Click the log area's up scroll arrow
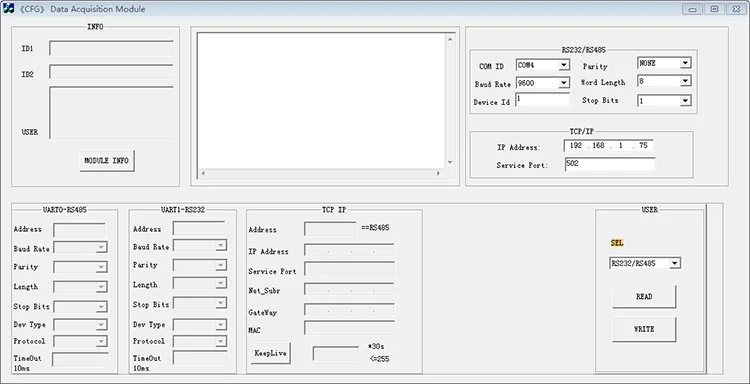The image size is (750, 384). [x=450, y=39]
